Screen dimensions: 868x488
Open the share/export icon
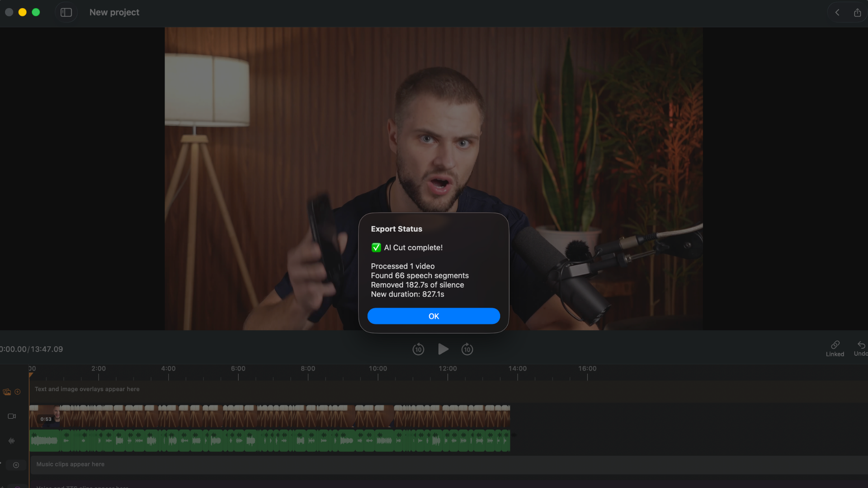coord(857,13)
